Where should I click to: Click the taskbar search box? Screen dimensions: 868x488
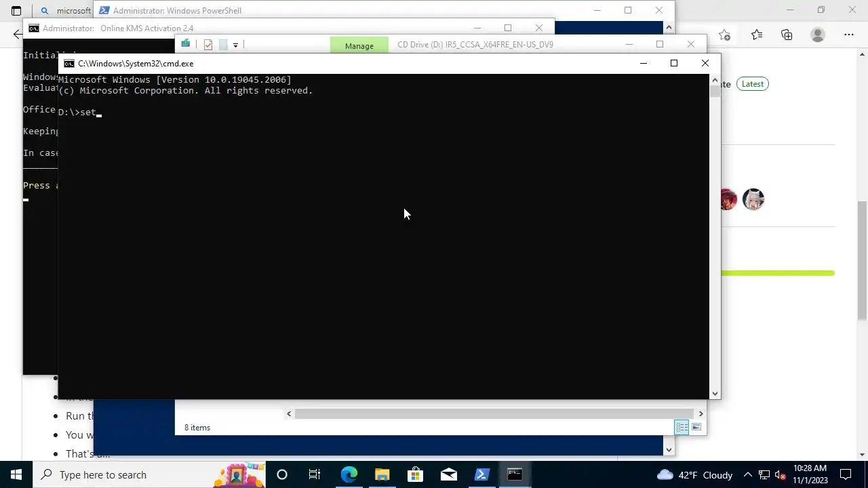click(149, 474)
